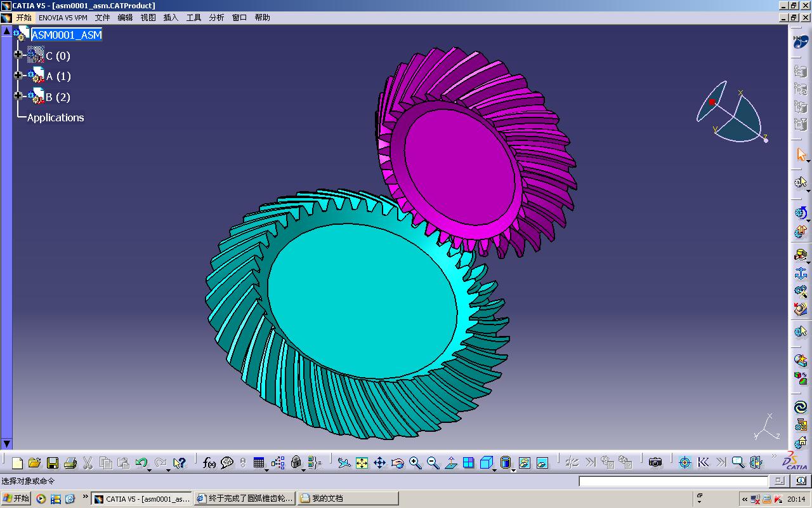The width and height of the screenshot is (812, 508).
Task: Click the Design Table grid icon
Action: pos(258,463)
